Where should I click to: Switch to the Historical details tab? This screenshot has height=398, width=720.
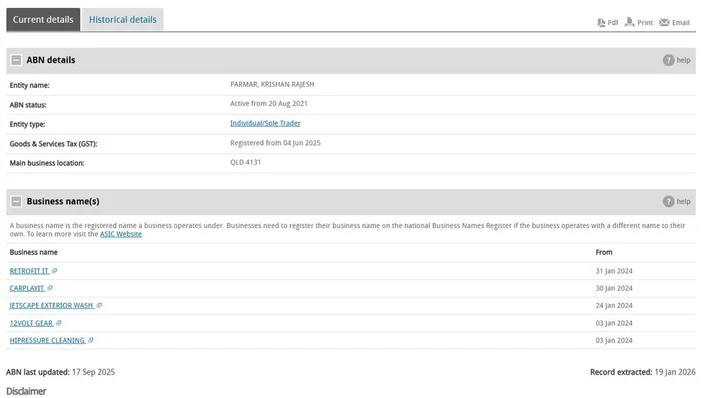click(123, 20)
